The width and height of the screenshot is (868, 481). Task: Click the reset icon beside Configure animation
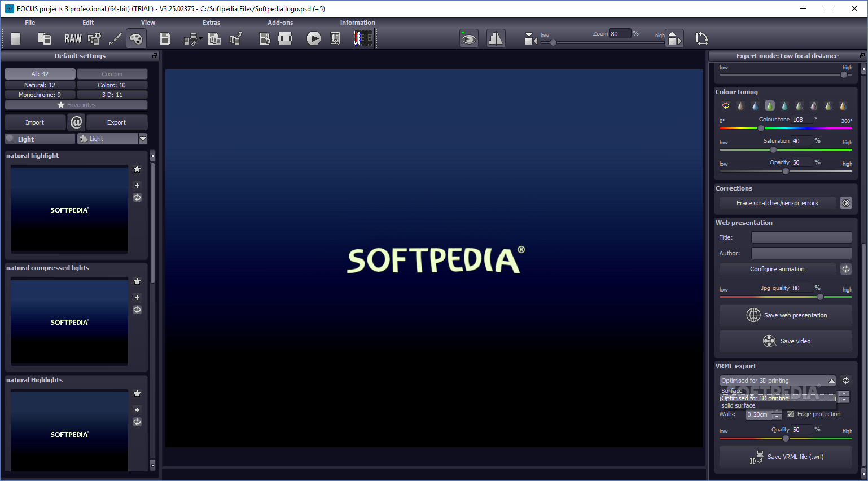point(846,269)
